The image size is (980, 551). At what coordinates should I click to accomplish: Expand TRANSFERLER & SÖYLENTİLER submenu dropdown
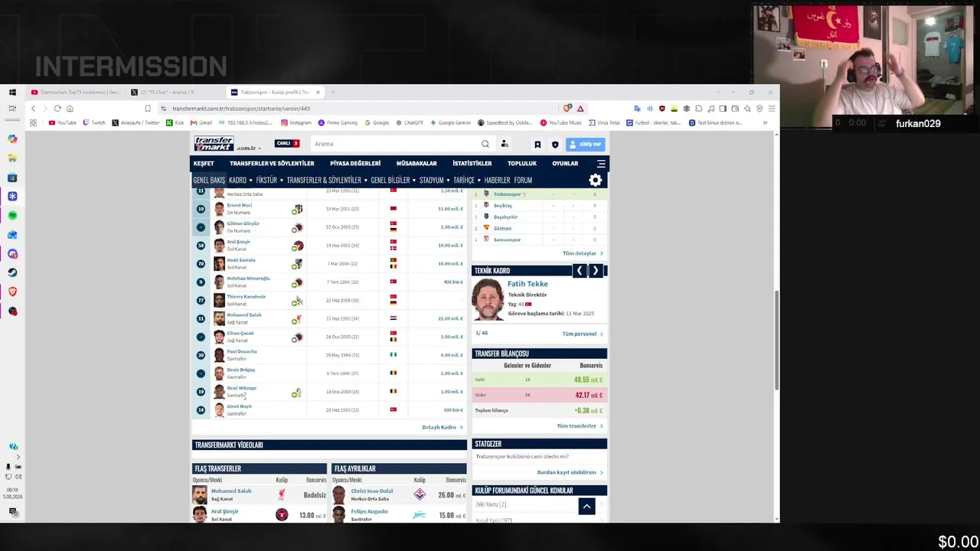click(x=327, y=180)
